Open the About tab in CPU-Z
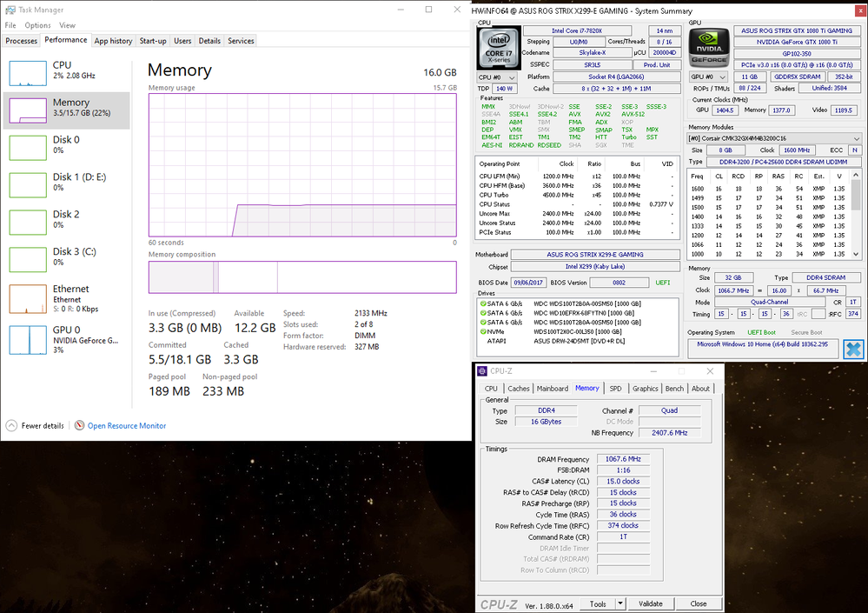 700,389
